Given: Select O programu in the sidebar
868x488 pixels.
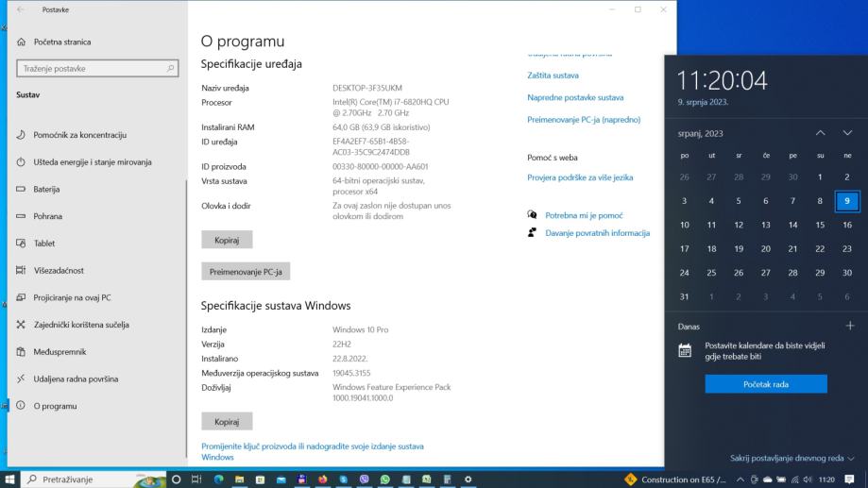Looking at the screenshot, I should 56,406.
